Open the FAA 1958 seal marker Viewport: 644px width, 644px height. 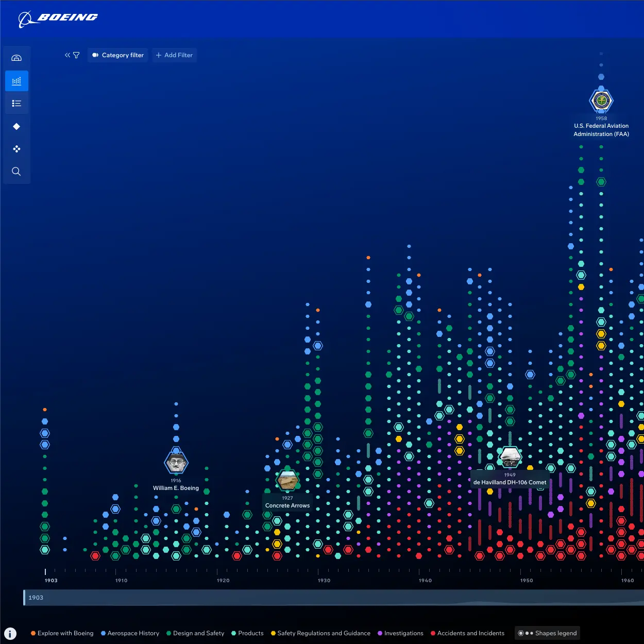601,100
